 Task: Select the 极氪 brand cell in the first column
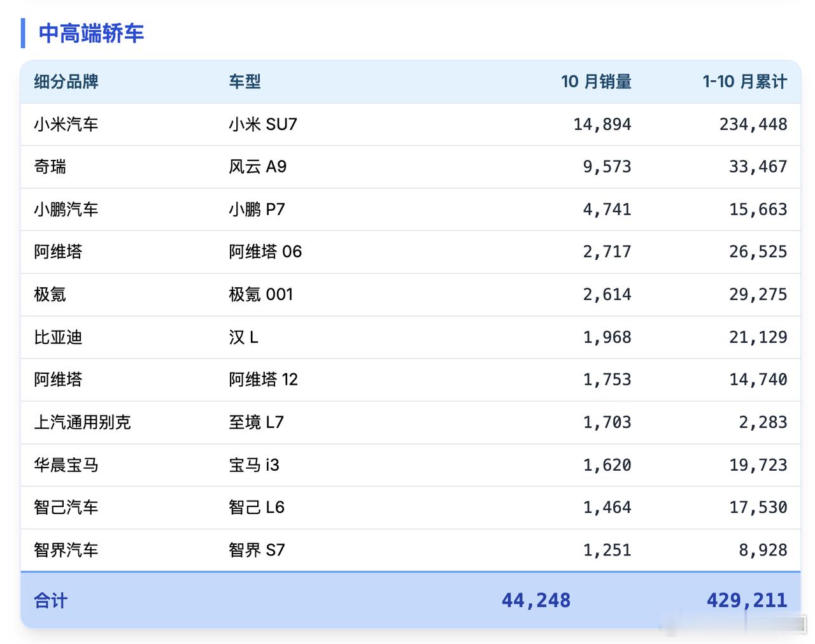pyautogui.click(x=50, y=294)
